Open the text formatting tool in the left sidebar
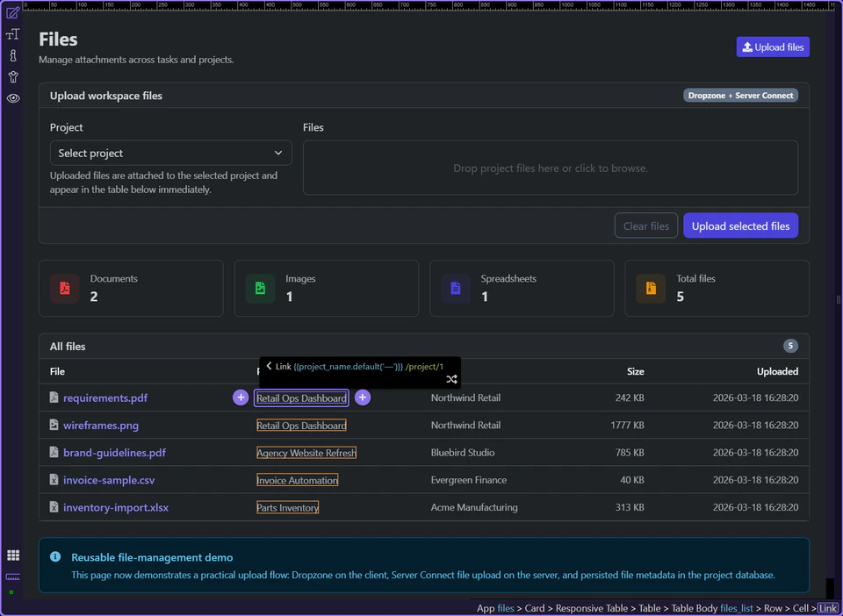The height and width of the screenshot is (616, 843). pos(12,33)
